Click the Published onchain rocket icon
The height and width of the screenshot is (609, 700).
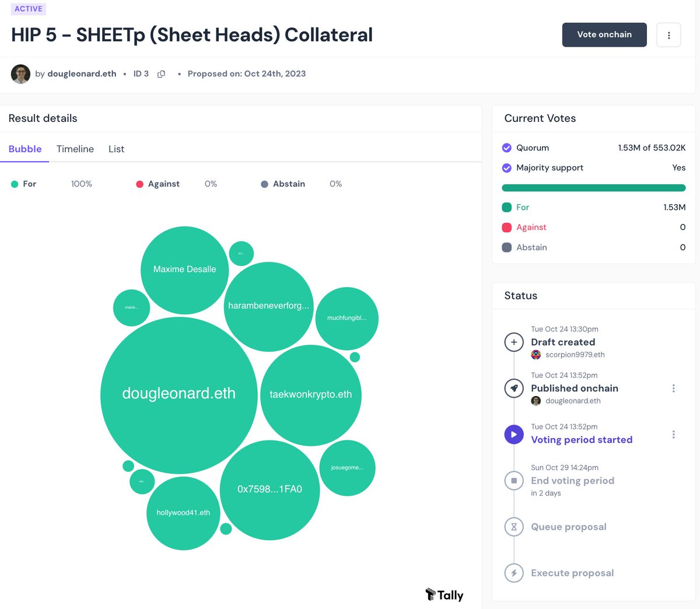(x=514, y=388)
